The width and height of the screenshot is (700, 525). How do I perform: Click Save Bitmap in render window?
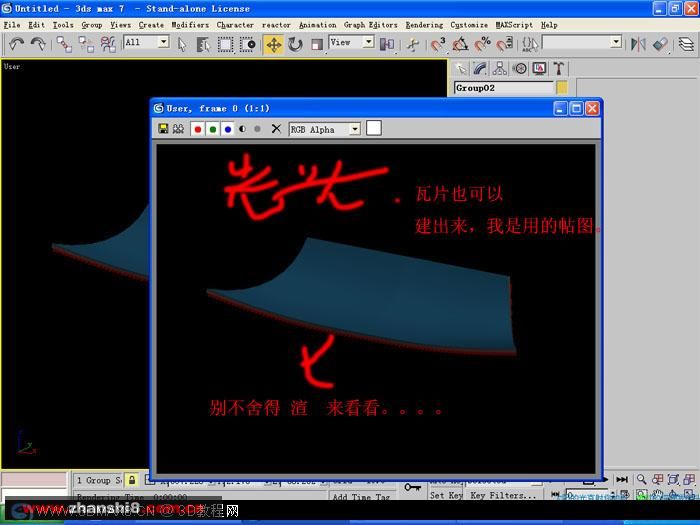pos(163,129)
